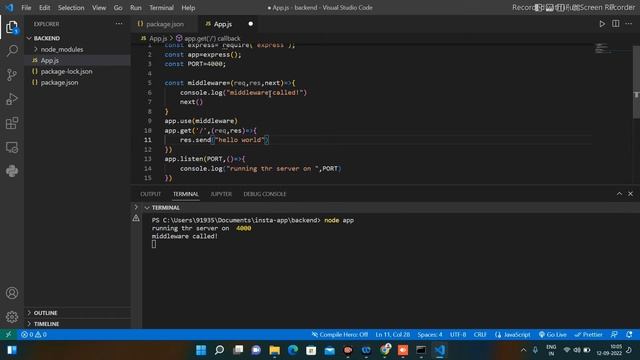Switch to the DEBUG CONSOLE tab
The width and height of the screenshot is (640, 360).
click(x=264, y=194)
